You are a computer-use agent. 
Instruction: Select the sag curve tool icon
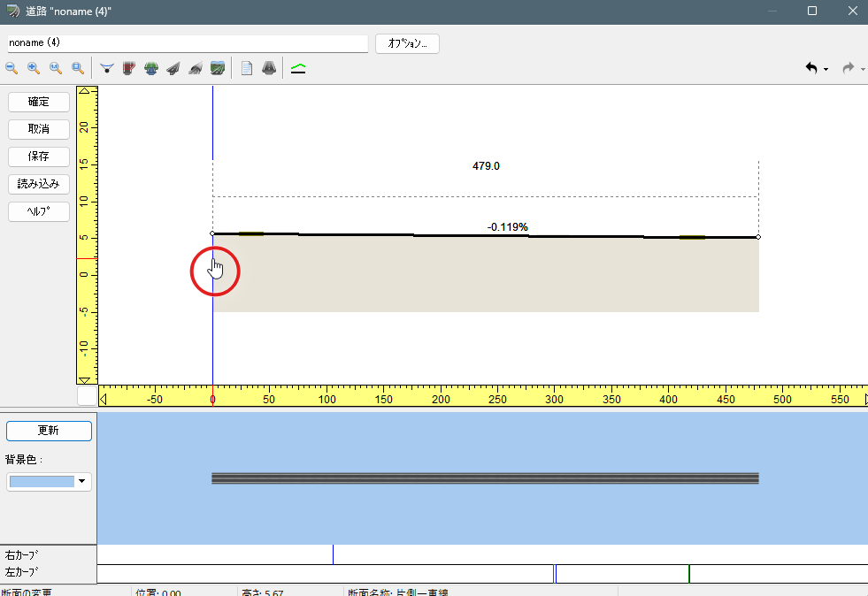[x=107, y=69]
